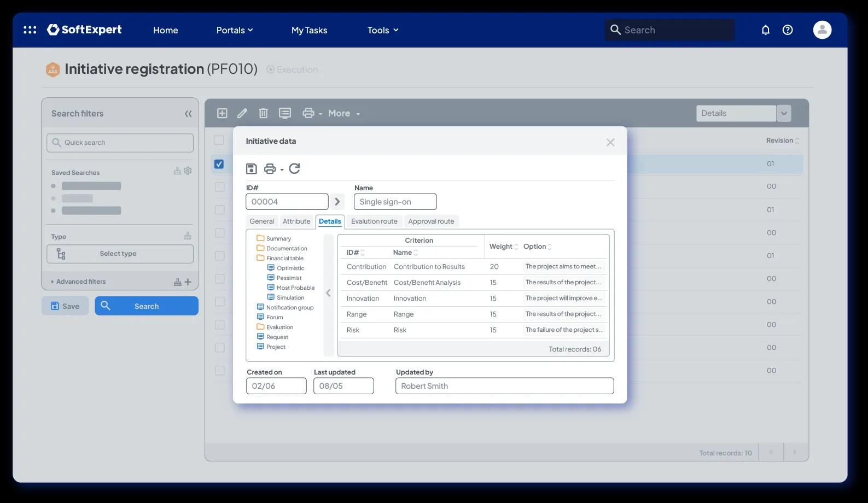Click the SoftExpert logo
868x503 pixels.
click(84, 30)
